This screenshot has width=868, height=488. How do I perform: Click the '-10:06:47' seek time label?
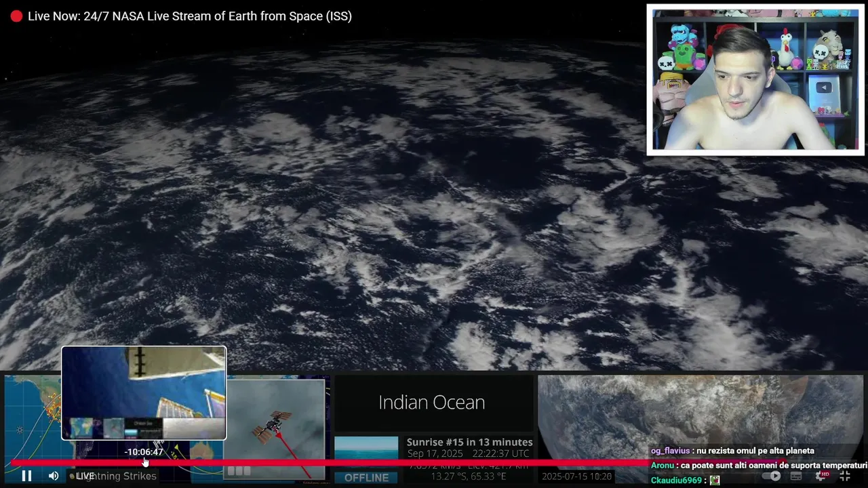click(144, 451)
